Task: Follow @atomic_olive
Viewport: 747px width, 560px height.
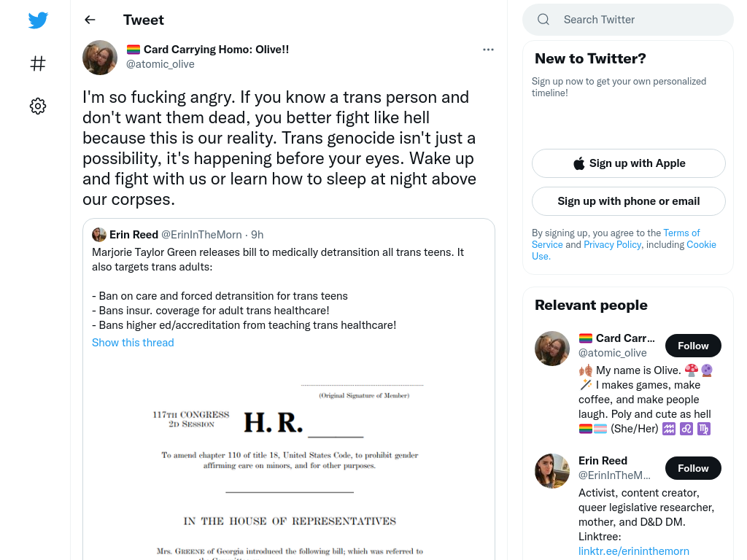Action: 693,346
